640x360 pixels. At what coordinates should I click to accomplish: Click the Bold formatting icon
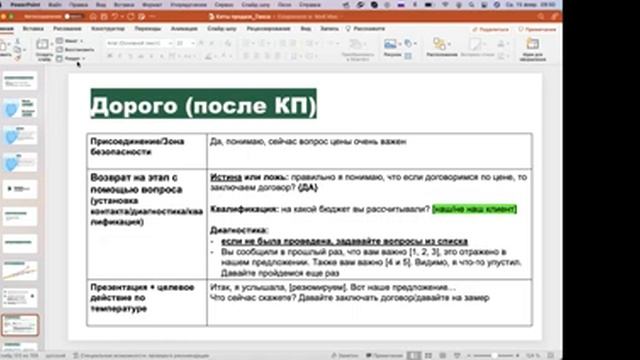pyautogui.click(x=109, y=56)
